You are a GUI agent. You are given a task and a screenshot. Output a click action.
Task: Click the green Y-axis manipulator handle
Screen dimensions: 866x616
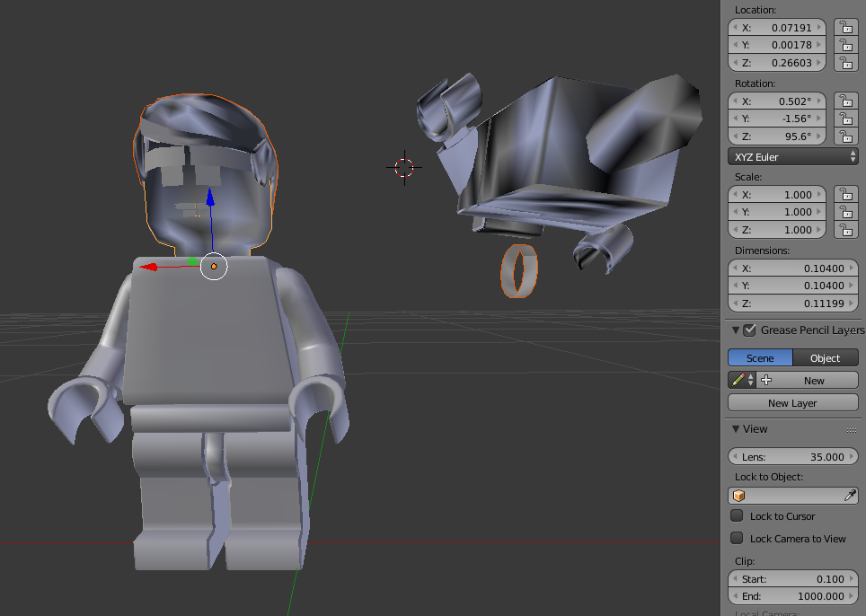click(x=191, y=261)
